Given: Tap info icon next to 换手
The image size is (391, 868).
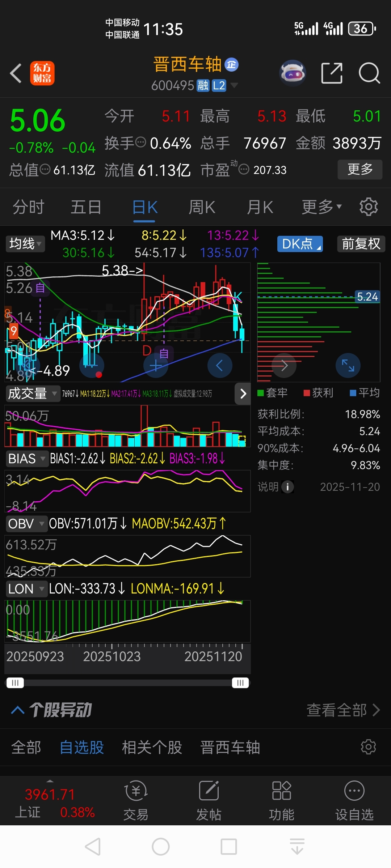Looking at the screenshot, I should 140,142.
